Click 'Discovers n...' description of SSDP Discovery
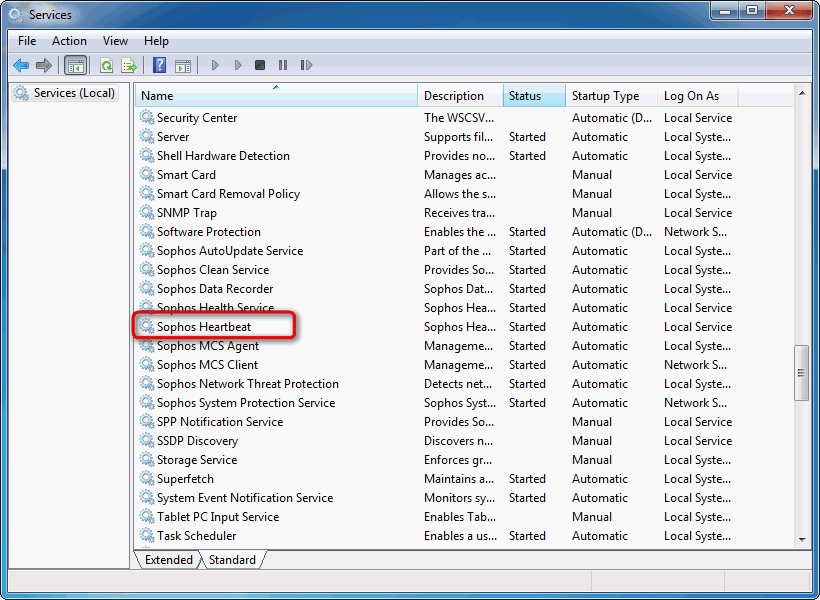 458,441
